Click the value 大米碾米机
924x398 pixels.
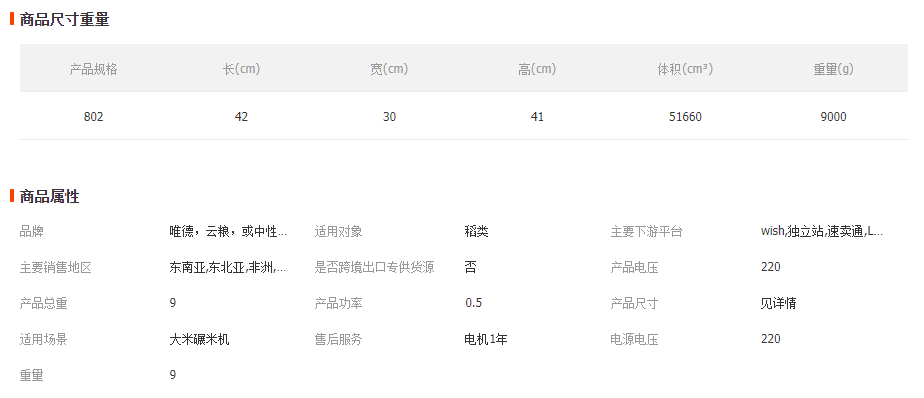[199, 340]
